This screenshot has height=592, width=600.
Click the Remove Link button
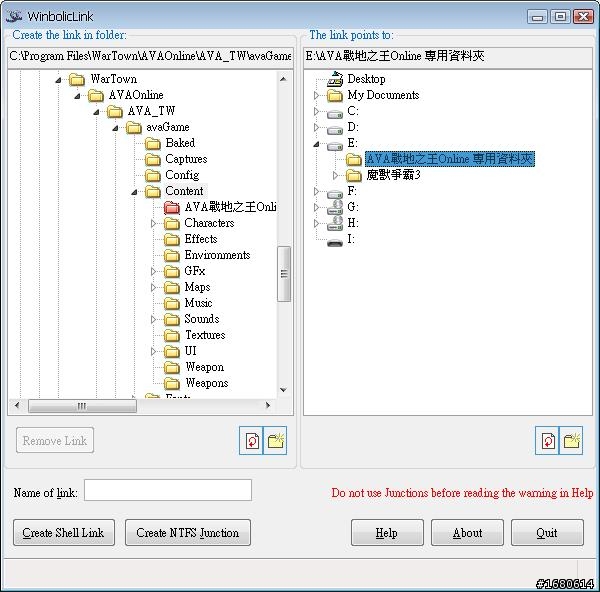coord(55,440)
